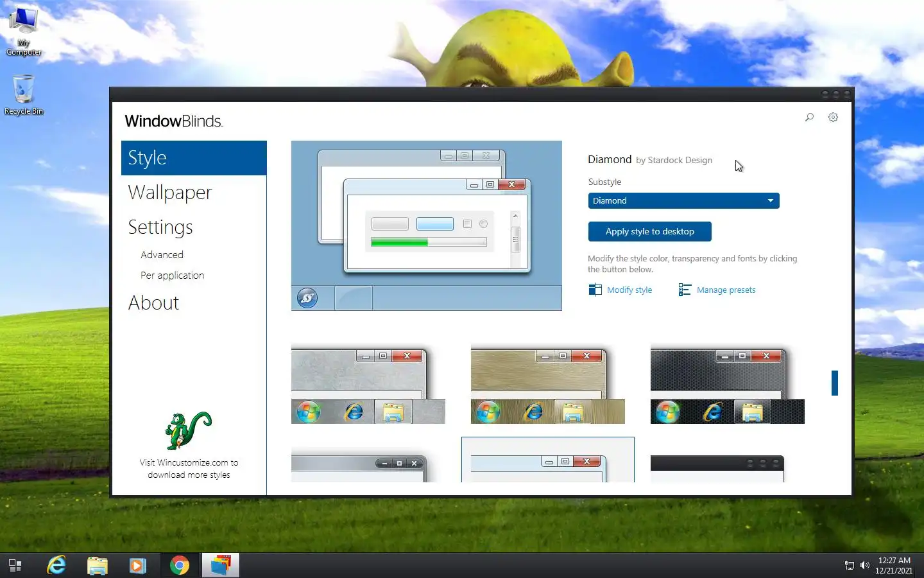The image size is (924, 578).
Task: Click the Manage presets list icon
Action: tap(685, 290)
